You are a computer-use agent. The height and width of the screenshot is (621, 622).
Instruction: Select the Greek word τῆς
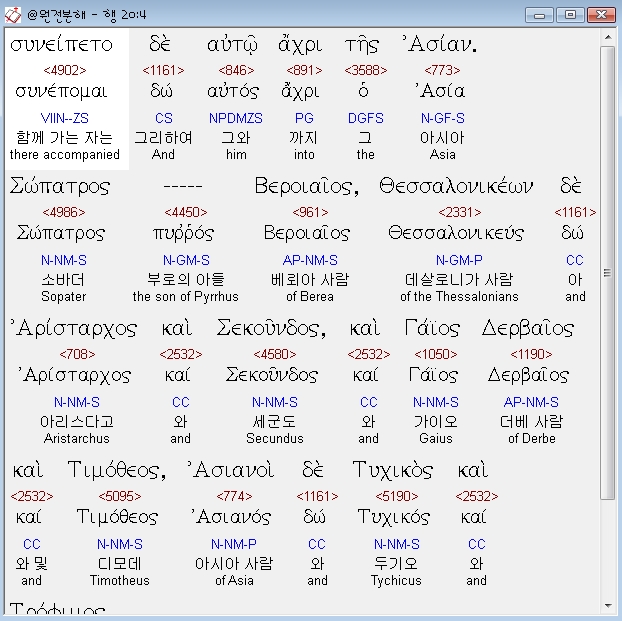362,44
